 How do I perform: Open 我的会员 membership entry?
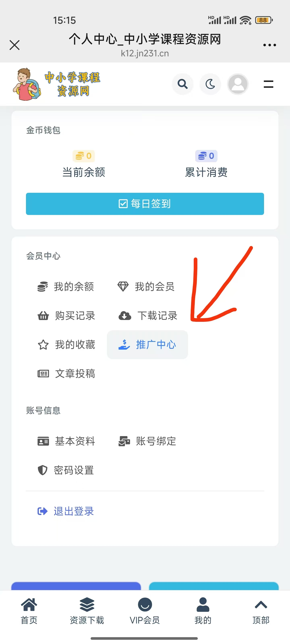(x=146, y=287)
